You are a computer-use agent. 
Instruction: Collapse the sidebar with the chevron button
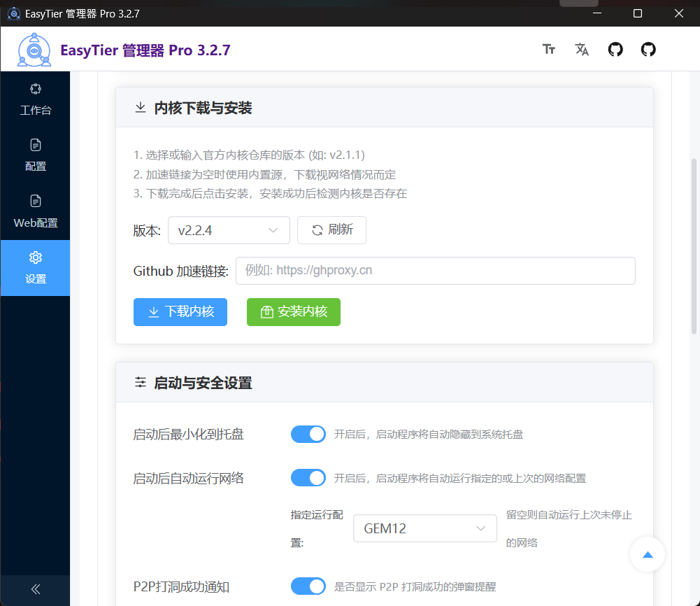(x=35, y=590)
